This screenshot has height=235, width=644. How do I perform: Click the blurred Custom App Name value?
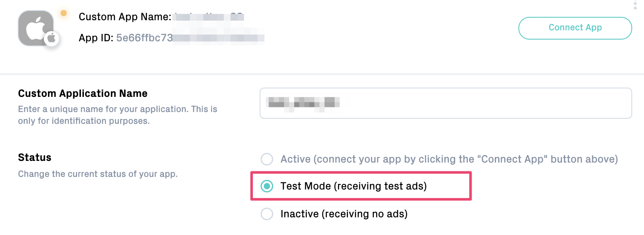[x=209, y=17]
